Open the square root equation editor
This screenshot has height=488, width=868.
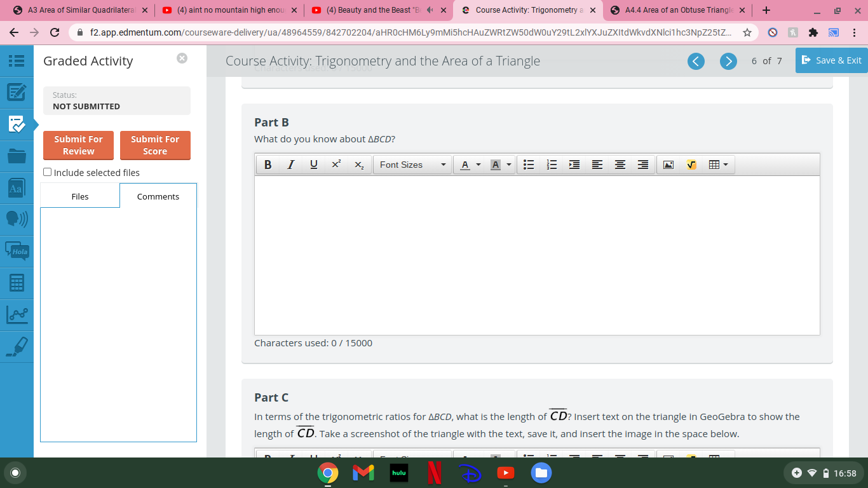(691, 165)
